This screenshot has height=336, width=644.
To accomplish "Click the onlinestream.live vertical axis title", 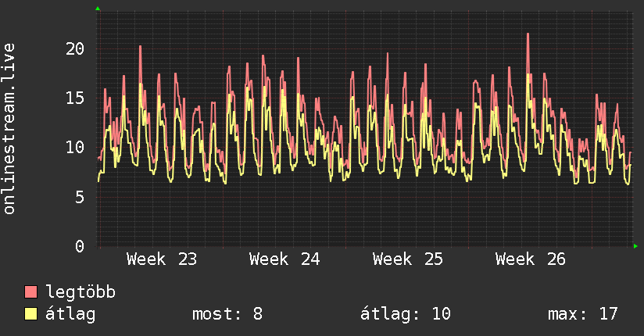I will tap(9, 129).
